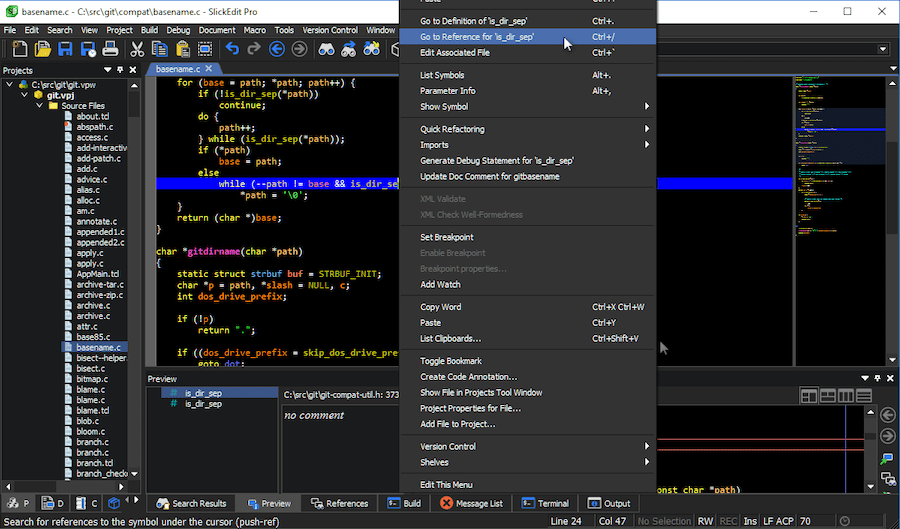Select Set Breakpoint from context menu

click(x=528, y=237)
